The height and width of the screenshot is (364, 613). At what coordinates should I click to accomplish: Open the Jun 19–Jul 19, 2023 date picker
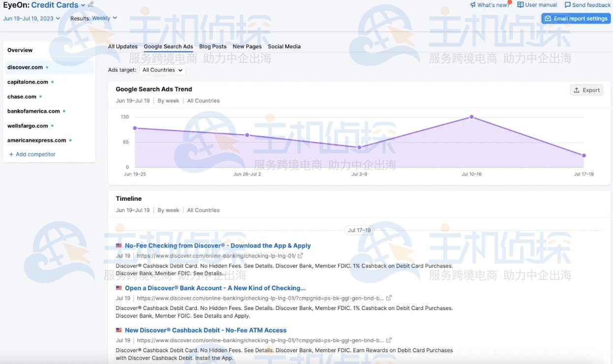point(31,18)
